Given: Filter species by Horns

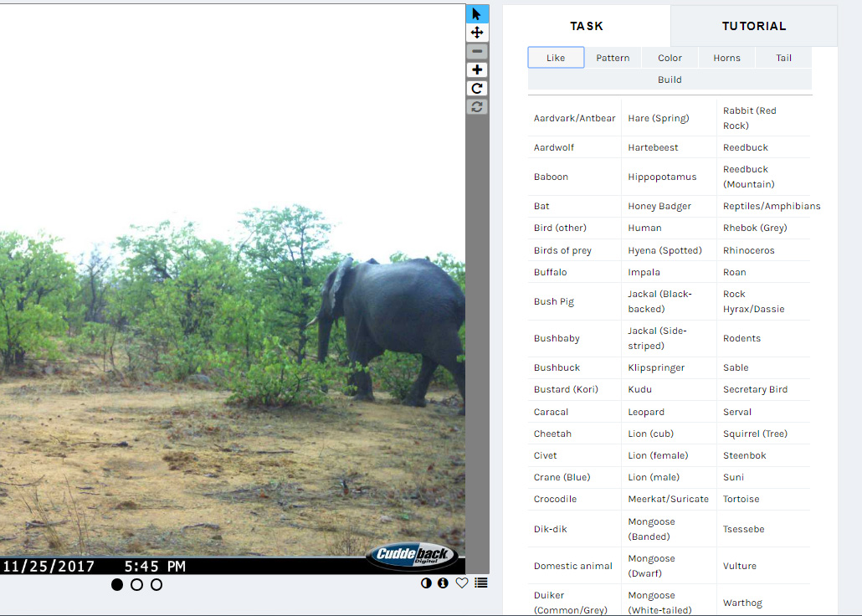Looking at the screenshot, I should point(726,58).
